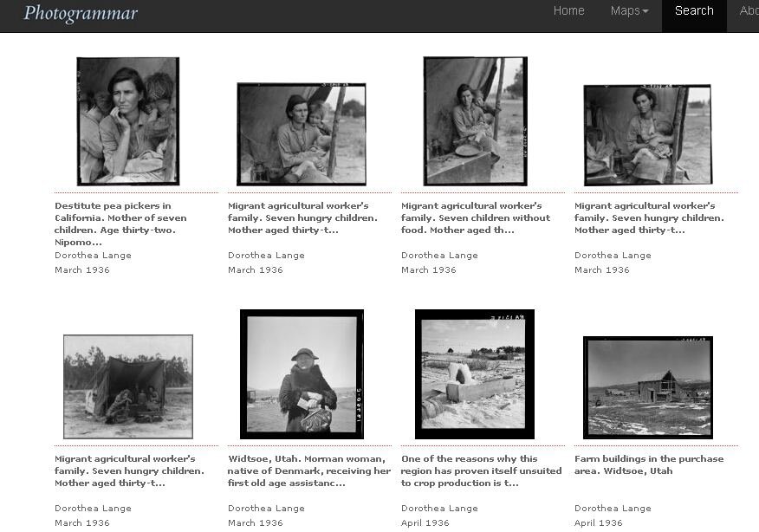
Task: Click Dorothea Lange under 'Seven children without food'
Action: 439,255
